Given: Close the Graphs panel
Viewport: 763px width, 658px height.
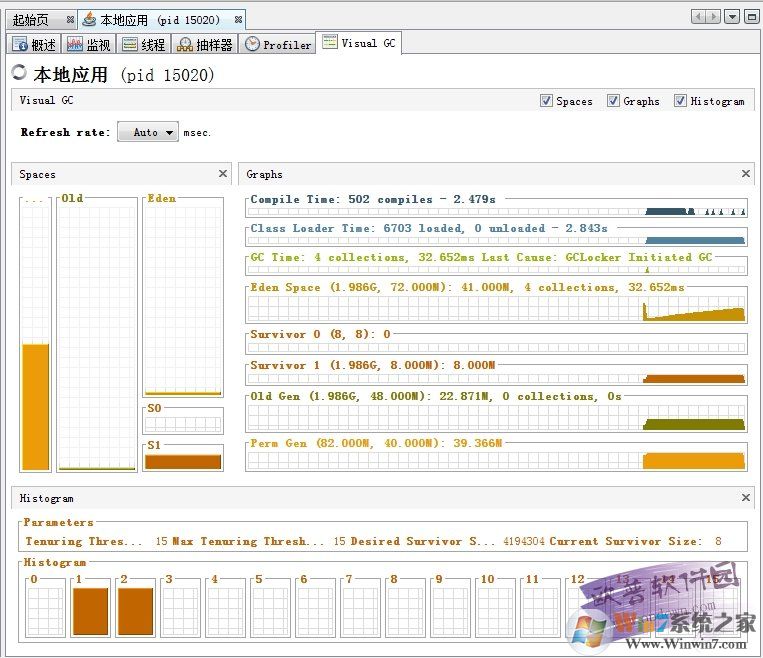Looking at the screenshot, I should point(745,174).
